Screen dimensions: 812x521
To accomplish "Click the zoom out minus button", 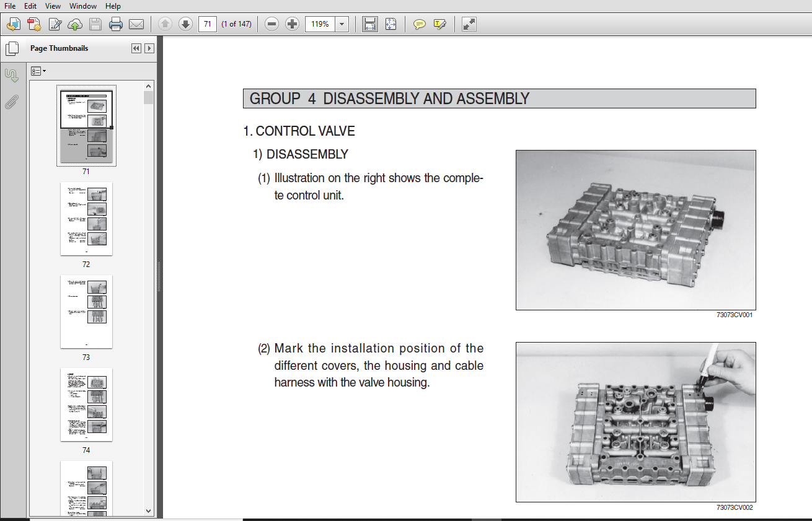I will point(271,24).
